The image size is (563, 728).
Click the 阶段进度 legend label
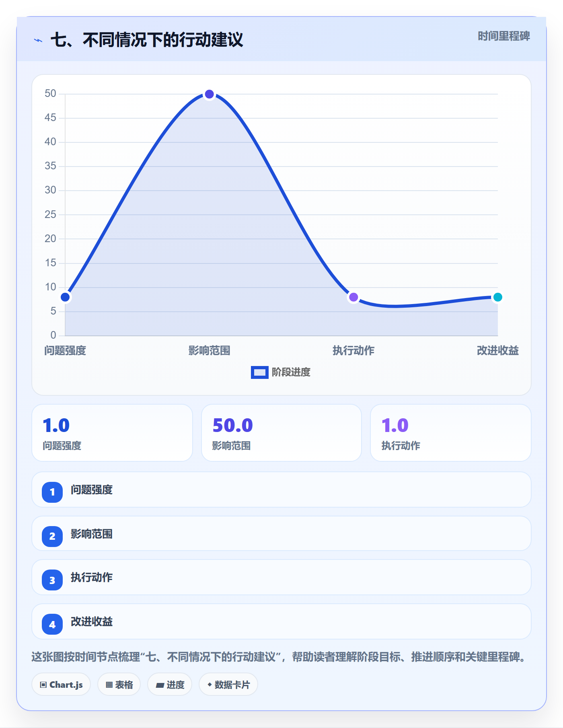(291, 372)
